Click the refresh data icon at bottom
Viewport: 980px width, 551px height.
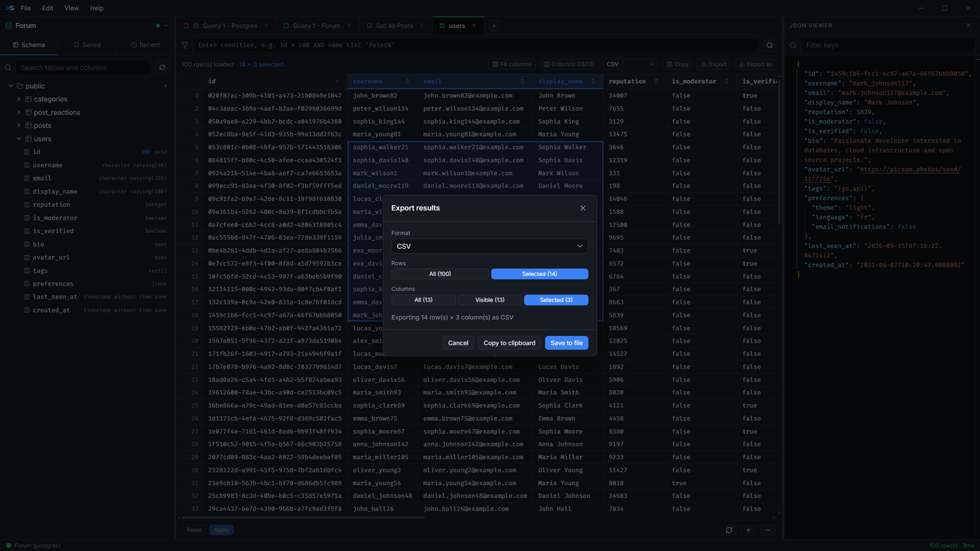pyautogui.click(x=729, y=530)
